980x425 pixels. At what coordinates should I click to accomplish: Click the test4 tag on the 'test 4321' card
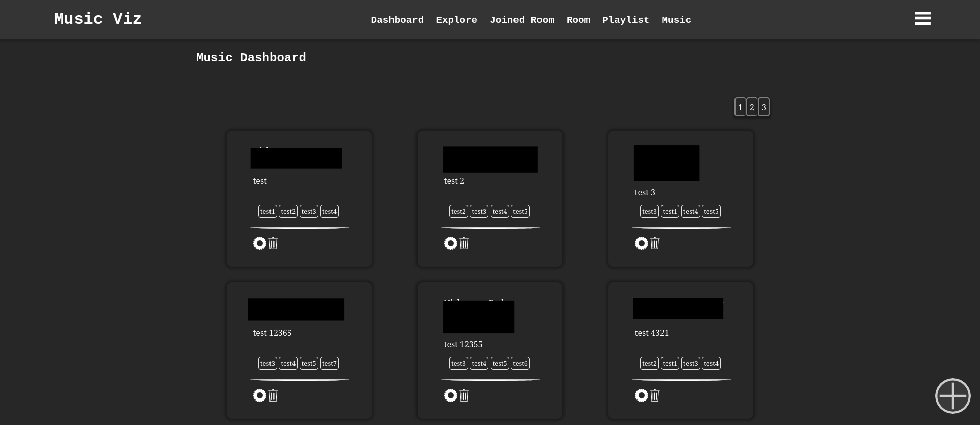click(711, 363)
